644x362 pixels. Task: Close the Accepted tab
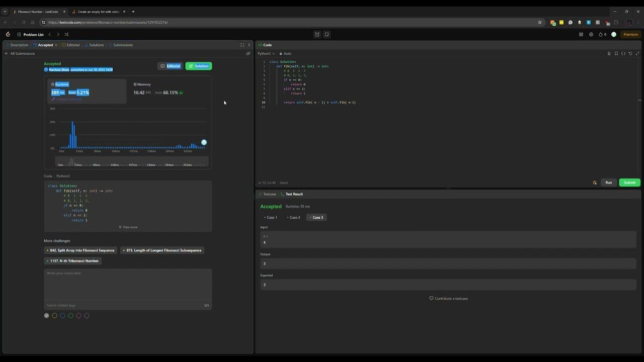(56, 45)
